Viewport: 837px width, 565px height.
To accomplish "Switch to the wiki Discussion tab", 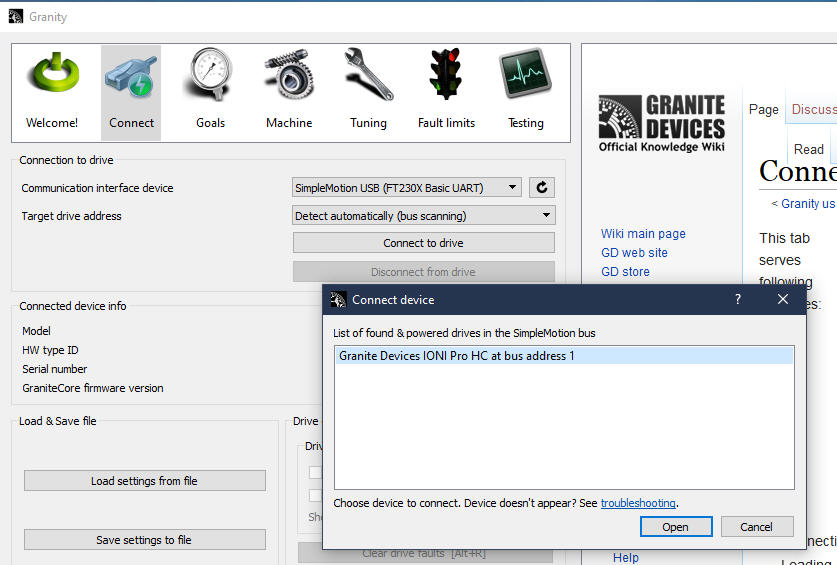I will coord(814,109).
